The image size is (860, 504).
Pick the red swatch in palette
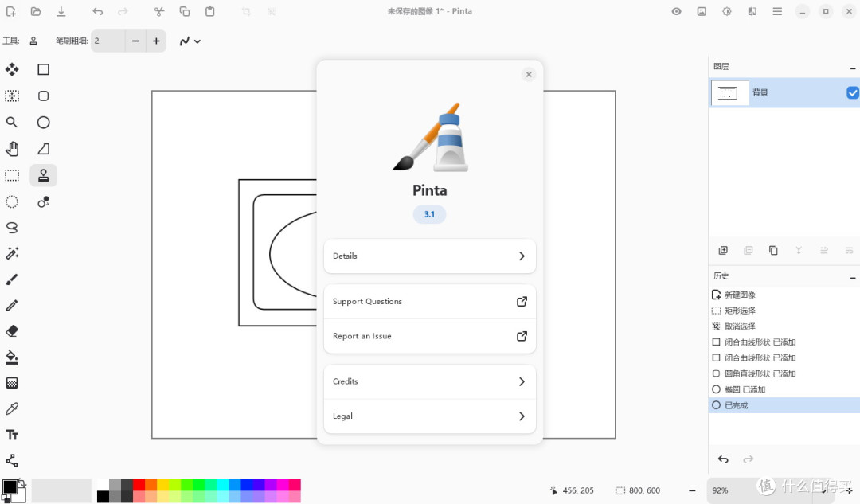click(139, 485)
